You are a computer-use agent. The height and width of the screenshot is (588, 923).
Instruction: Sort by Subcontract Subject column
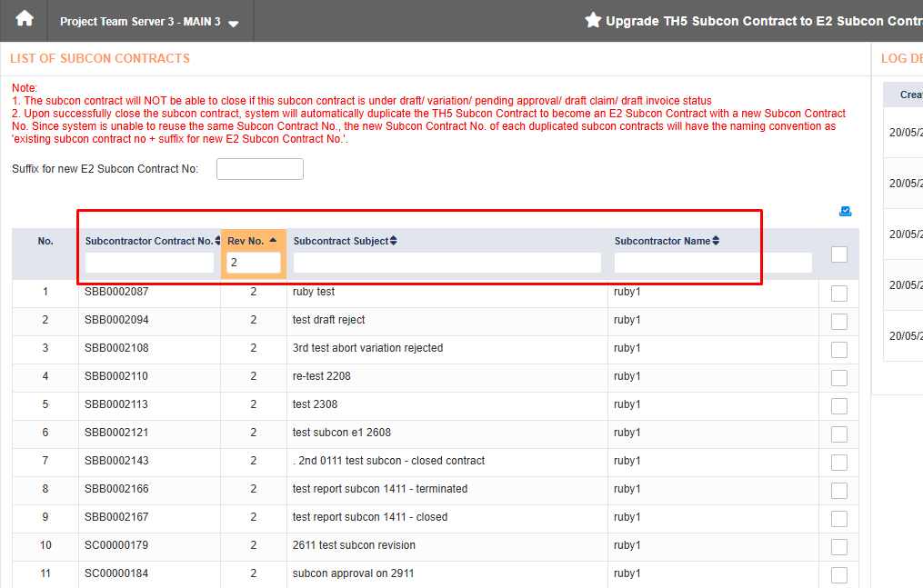pos(393,241)
